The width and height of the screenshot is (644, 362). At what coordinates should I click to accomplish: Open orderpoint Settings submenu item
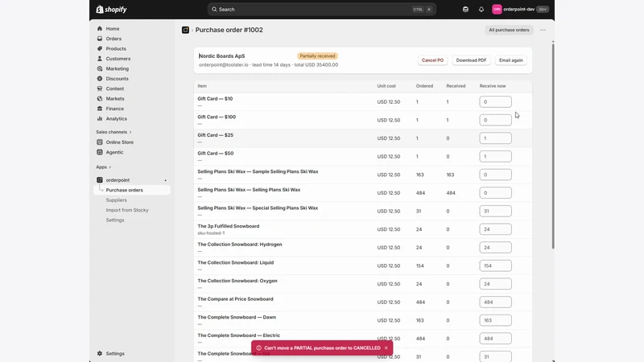(115, 220)
